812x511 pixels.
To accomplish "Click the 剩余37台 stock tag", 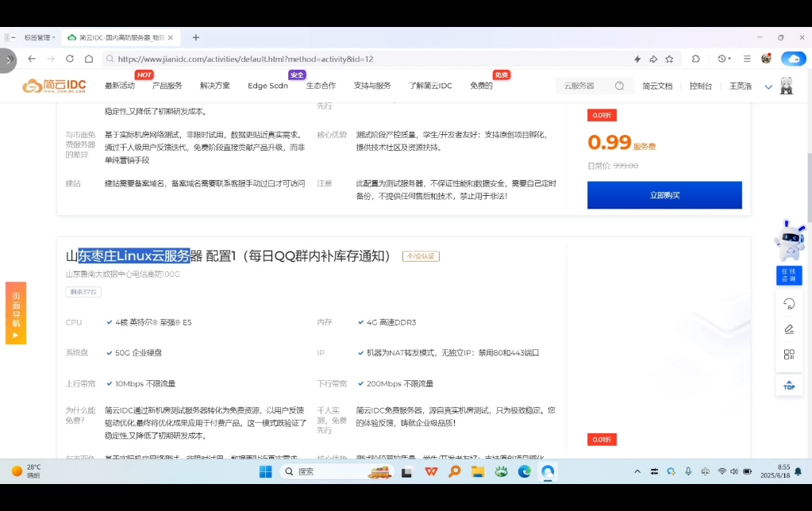I will [83, 292].
